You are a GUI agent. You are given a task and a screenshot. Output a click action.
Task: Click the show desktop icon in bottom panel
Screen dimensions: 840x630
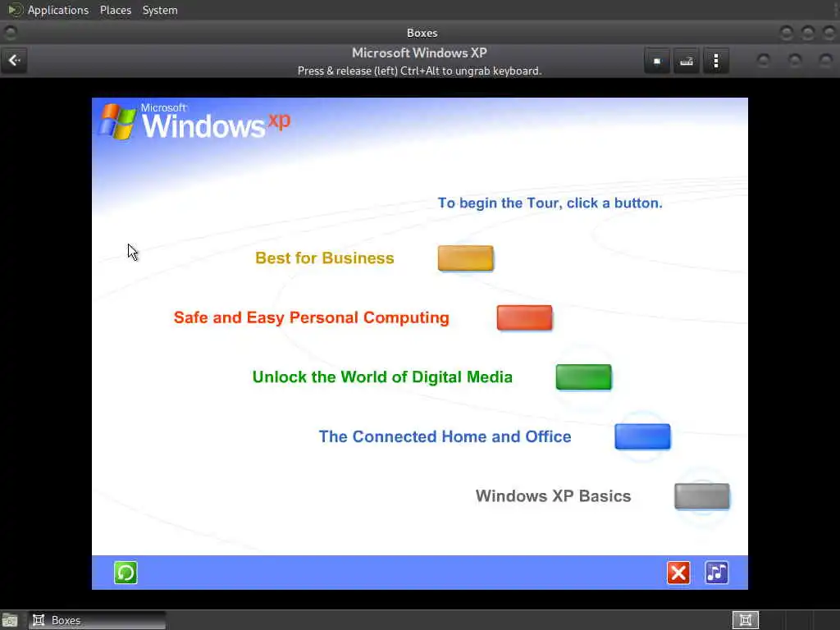[x=10, y=620]
